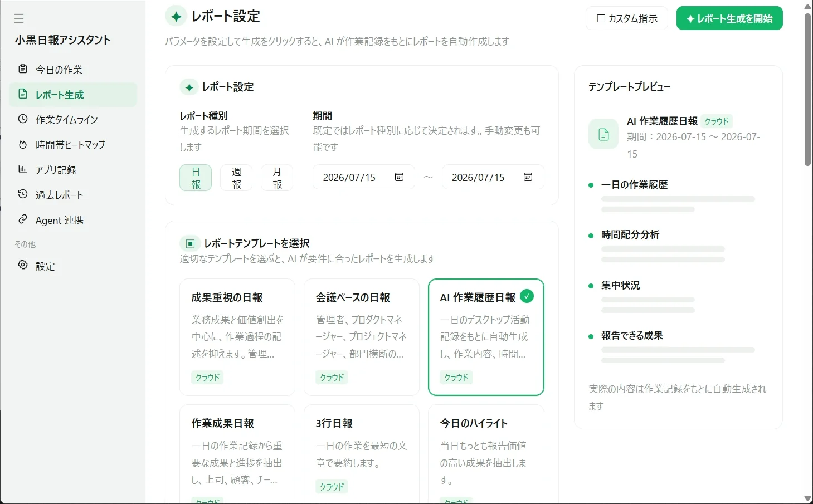Click the sparkle icon beside page title レポート設定

coord(176,17)
